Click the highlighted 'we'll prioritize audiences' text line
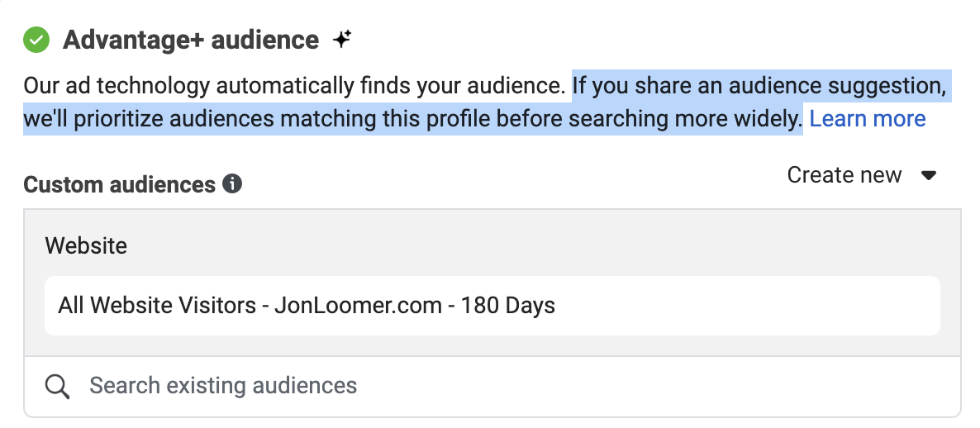Viewport: 980px width, 428px height. pyautogui.click(x=412, y=119)
